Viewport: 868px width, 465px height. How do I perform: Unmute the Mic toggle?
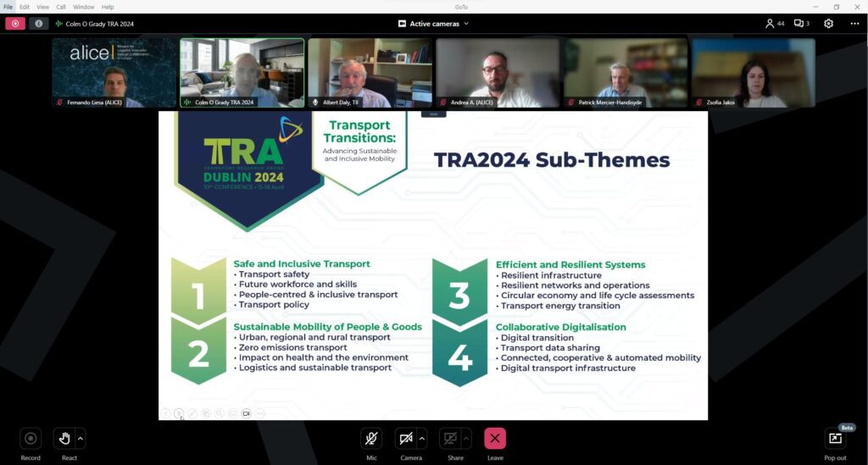point(371,439)
